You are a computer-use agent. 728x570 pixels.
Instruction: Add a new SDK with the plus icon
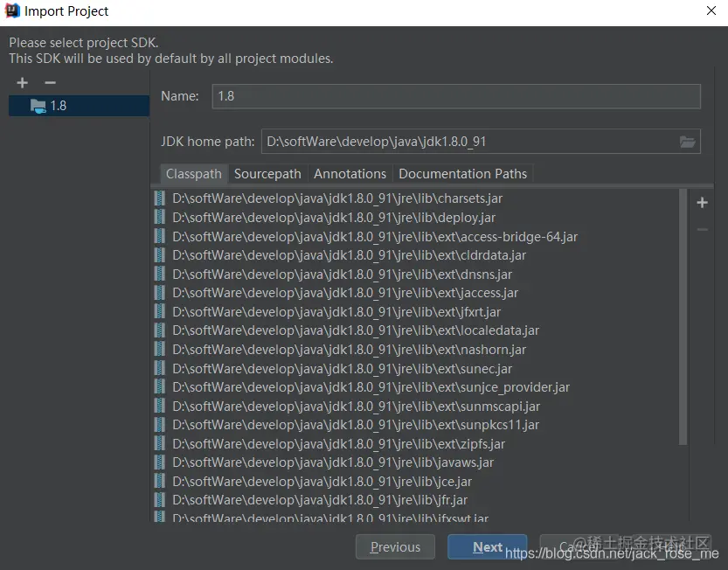[x=22, y=83]
